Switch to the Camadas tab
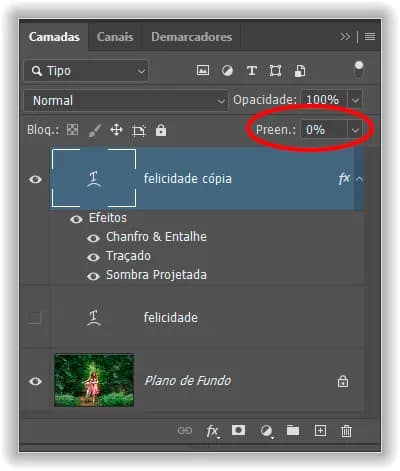The image size is (400, 471). coord(54,37)
